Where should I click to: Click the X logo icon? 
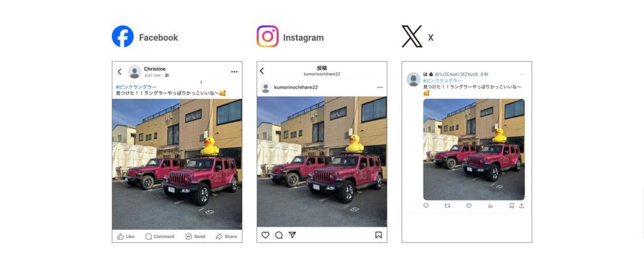point(411,37)
